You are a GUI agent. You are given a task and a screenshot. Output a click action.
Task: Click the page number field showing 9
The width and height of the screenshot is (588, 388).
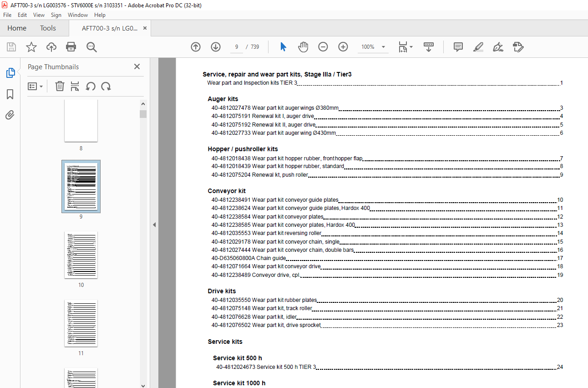click(x=237, y=47)
